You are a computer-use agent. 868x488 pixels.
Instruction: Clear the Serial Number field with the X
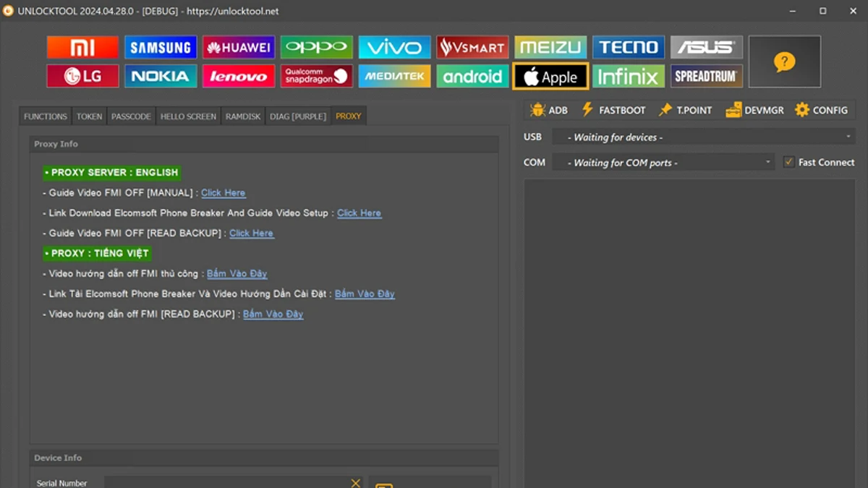point(355,483)
